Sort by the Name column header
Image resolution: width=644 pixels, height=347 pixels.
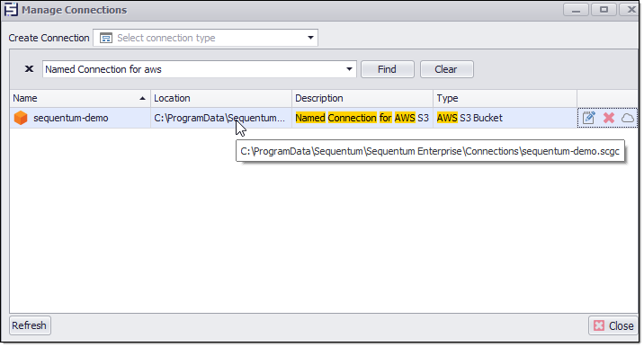tap(80, 98)
